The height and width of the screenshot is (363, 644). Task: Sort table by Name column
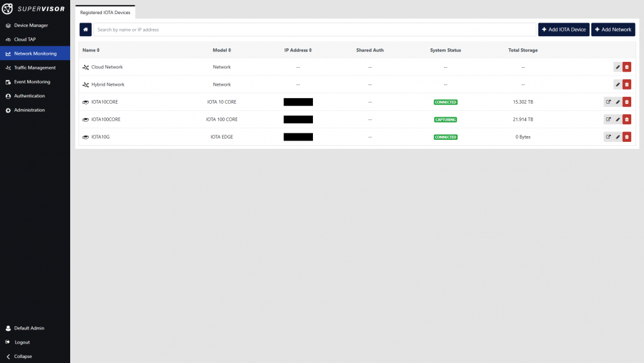[x=91, y=50]
